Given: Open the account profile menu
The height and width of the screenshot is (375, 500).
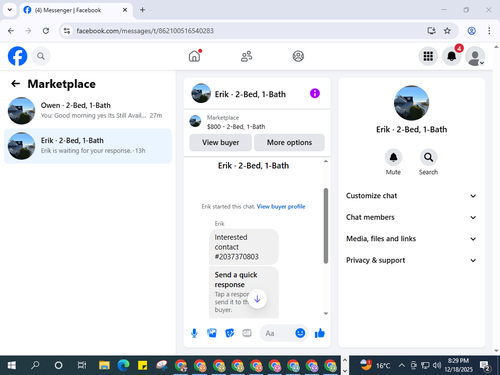Looking at the screenshot, I should [475, 56].
